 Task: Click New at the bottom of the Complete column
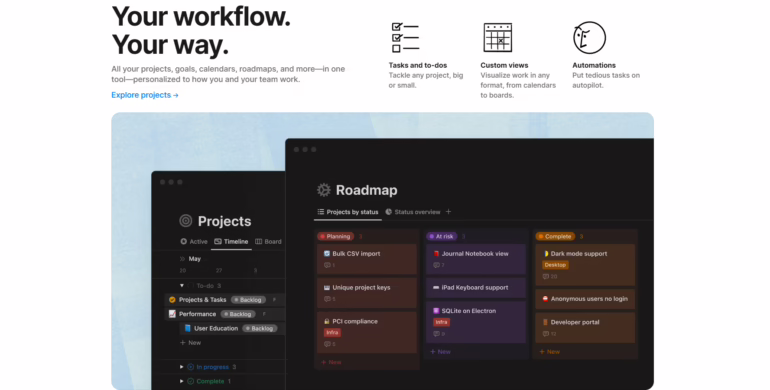click(x=550, y=352)
